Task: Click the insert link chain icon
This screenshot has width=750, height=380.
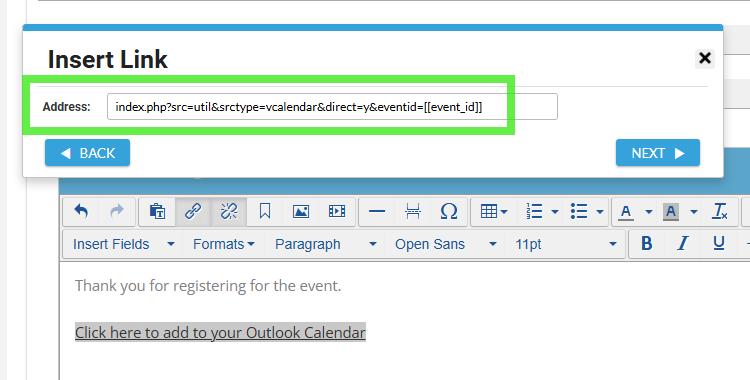Action: coord(193,211)
